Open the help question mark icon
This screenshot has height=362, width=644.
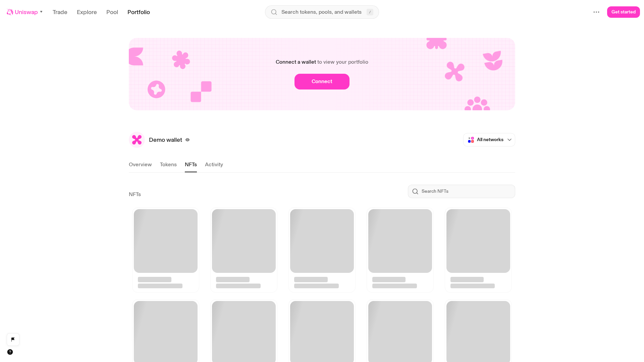[x=10, y=352]
